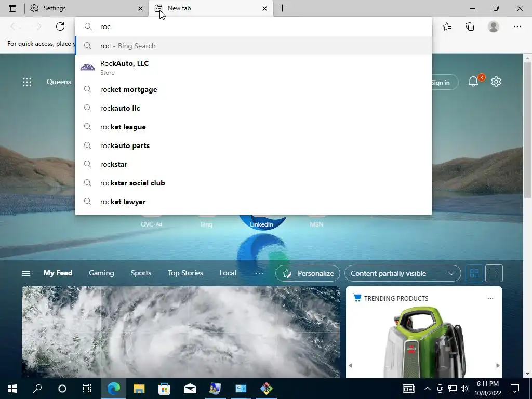
Task: Click the Personalize button
Action: tap(308, 273)
